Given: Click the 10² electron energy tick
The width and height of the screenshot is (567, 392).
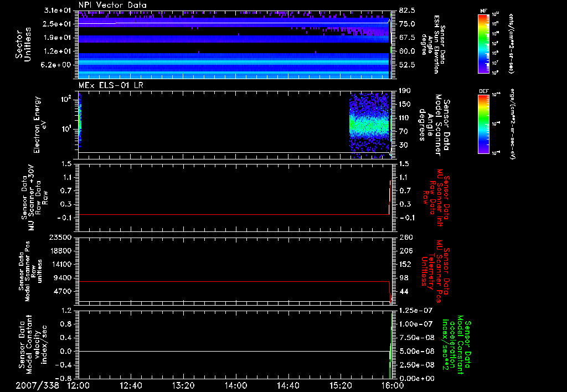Looking at the screenshot, I should click(x=65, y=99).
